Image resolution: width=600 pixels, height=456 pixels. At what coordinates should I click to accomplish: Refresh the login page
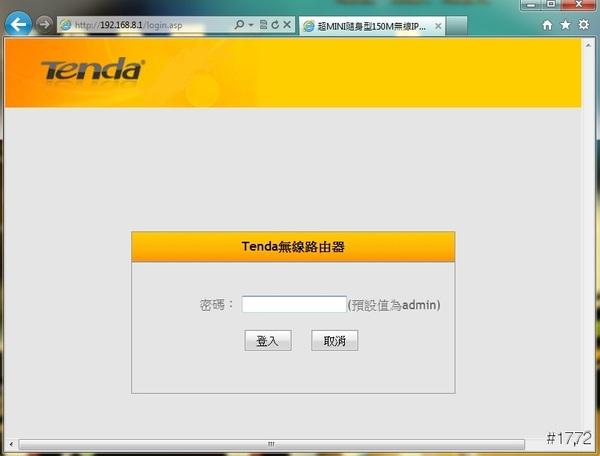coord(275,25)
